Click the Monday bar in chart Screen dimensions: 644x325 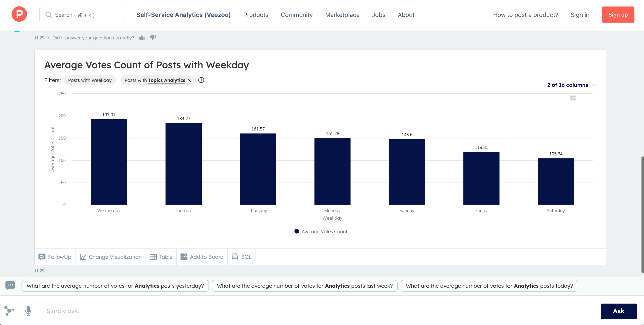(x=333, y=171)
